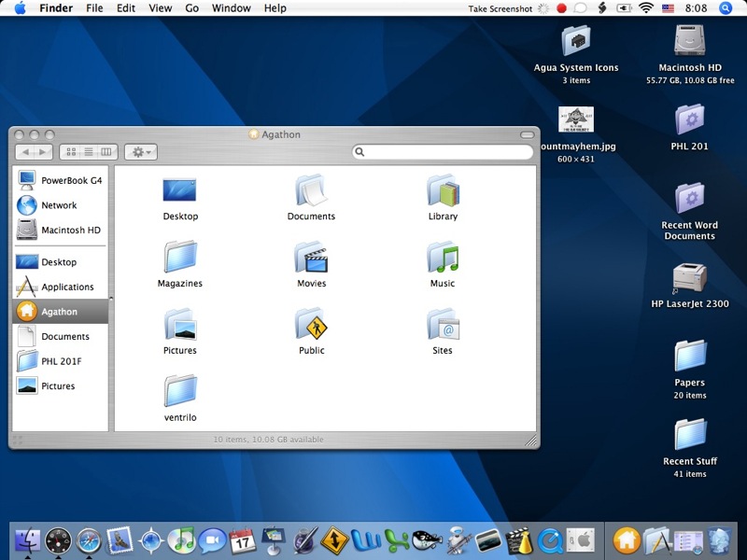The width and height of the screenshot is (747, 560).
Task: Select Applications in the Finder sidebar
Action: [x=67, y=287]
